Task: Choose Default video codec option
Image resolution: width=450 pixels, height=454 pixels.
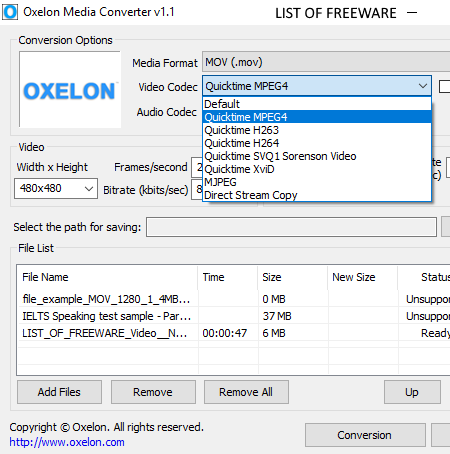Action: click(317, 104)
